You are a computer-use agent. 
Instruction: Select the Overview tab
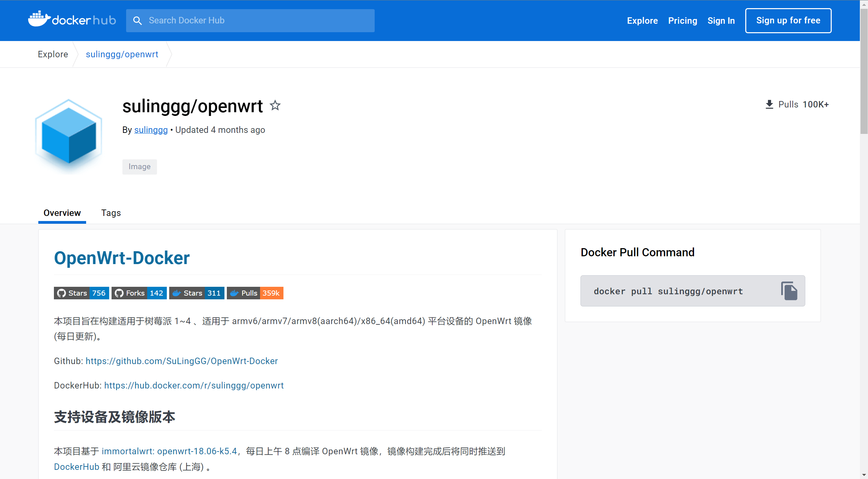point(62,213)
